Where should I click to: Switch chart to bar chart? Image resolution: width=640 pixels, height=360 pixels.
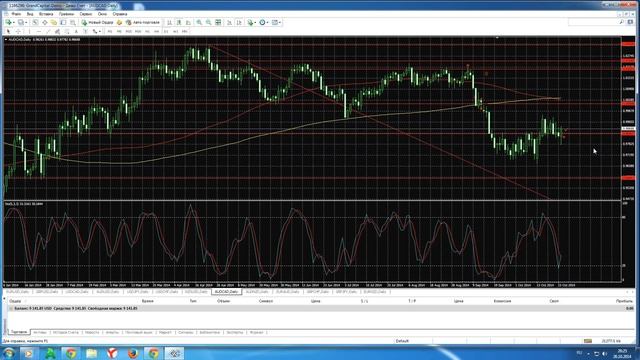[169, 22]
